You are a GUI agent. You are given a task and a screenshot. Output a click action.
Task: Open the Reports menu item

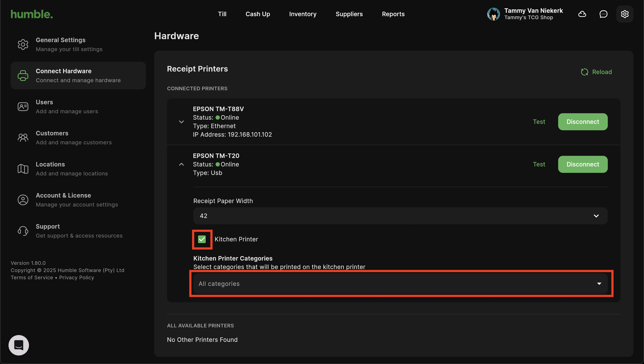click(x=393, y=14)
